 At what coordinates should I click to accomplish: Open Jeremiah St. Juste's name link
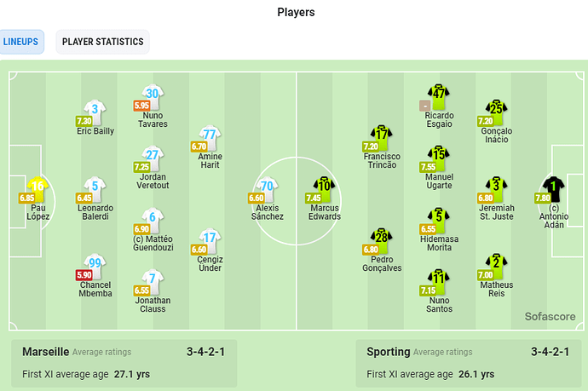click(497, 212)
